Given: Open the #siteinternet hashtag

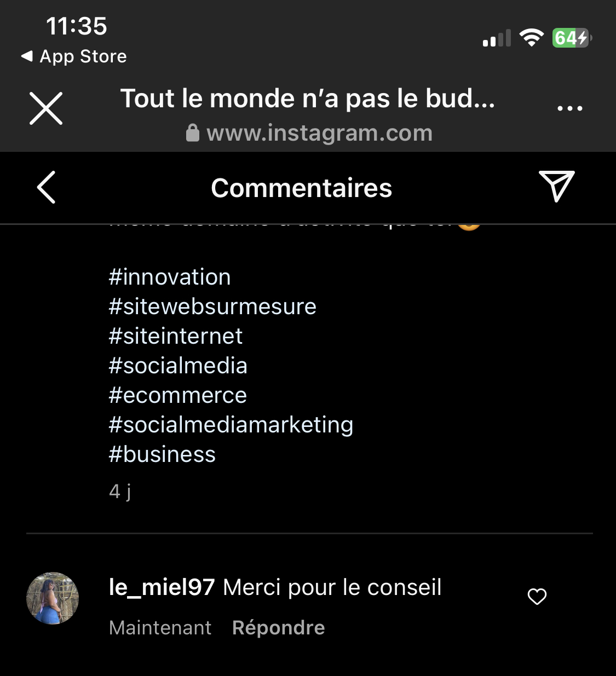Looking at the screenshot, I should coord(175,336).
